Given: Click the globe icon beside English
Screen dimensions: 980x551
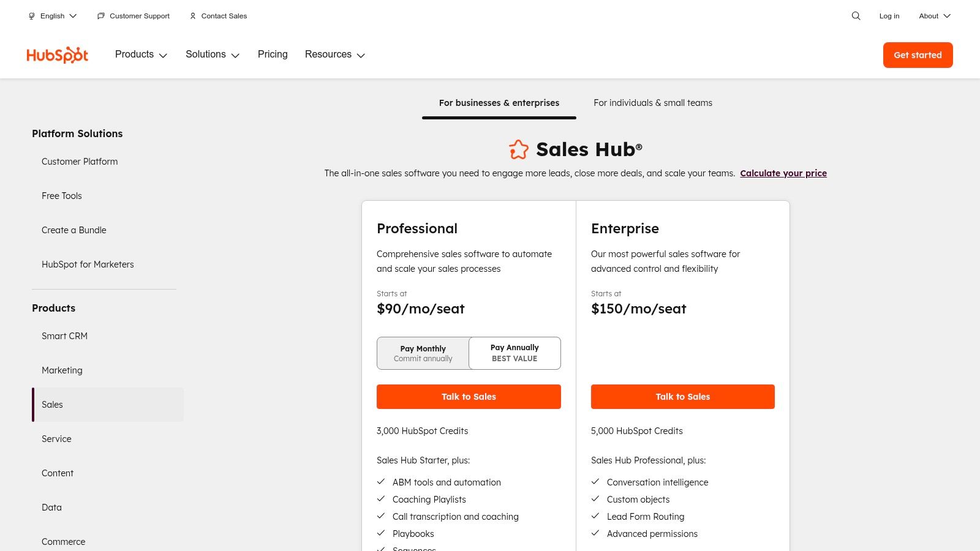Looking at the screenshot, I should pyautogui.click(x=31, y=16).
